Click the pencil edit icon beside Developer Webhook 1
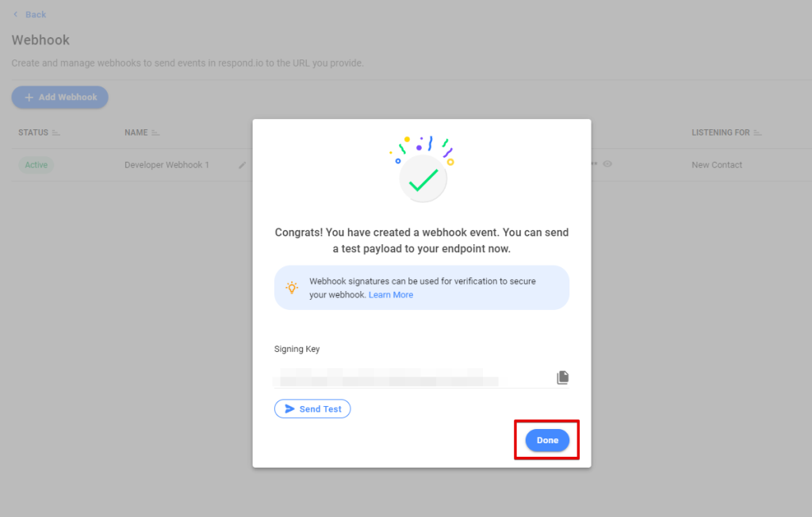The image size is (812, 517). point(243,165)
